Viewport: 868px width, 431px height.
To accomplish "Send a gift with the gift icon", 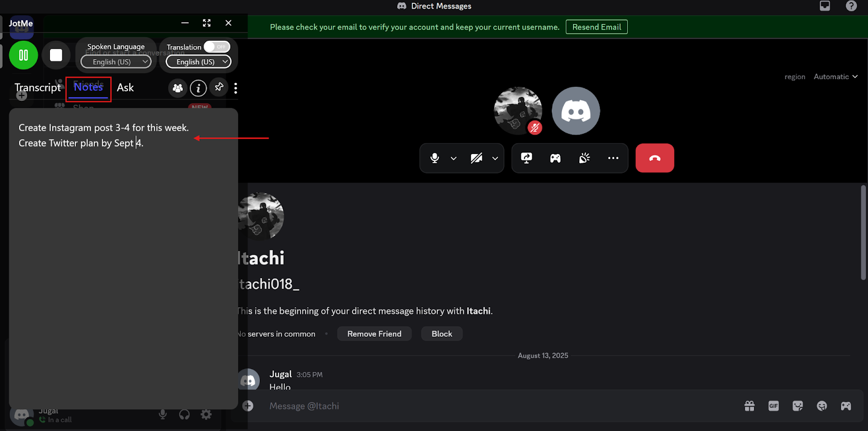I will (750, 406).
